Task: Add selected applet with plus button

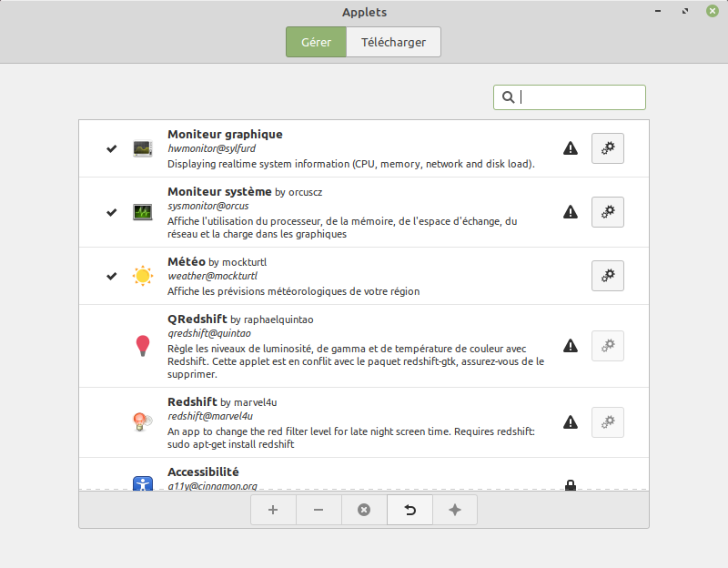Action: tap(273, 510)
